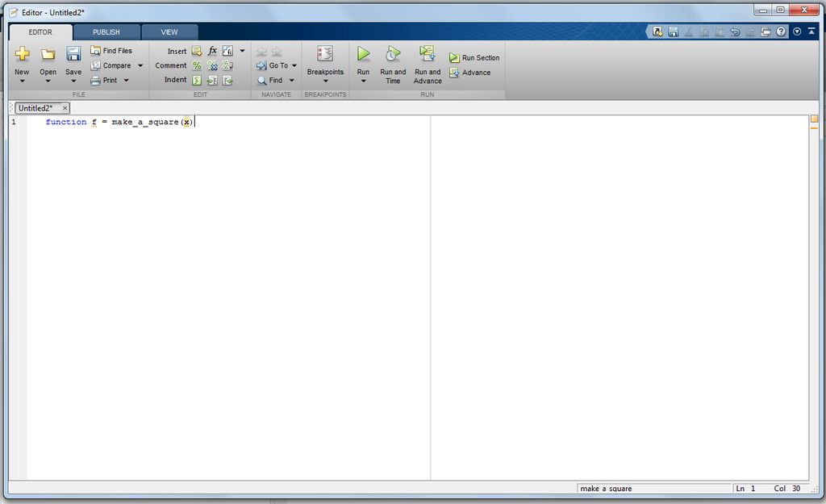The image size is (826, 504).
Task: Click the Wrap Comments icon
Action: click(x=227, y=66)
